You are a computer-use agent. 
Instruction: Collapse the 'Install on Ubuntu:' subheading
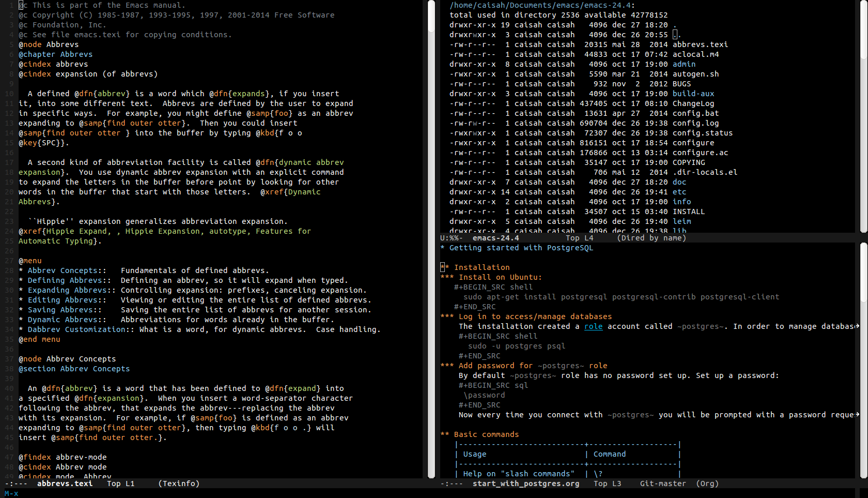[x=491, y=277]
